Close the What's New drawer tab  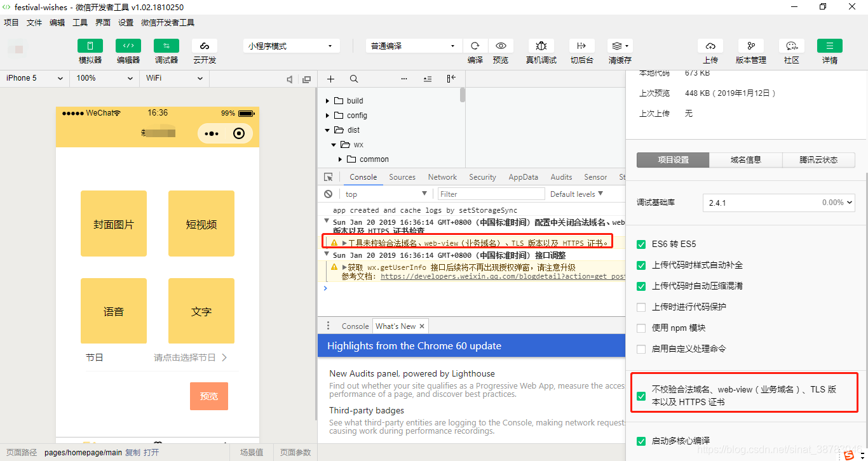tap(421, 326)
